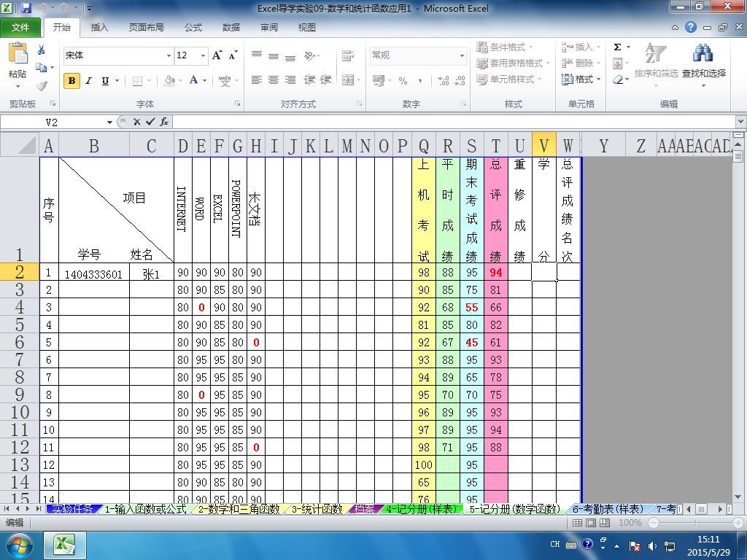This screenshot has width=747, height=560.
Task: Click the comma style icon
Action: pyautogui.click(x=419, y=80)
